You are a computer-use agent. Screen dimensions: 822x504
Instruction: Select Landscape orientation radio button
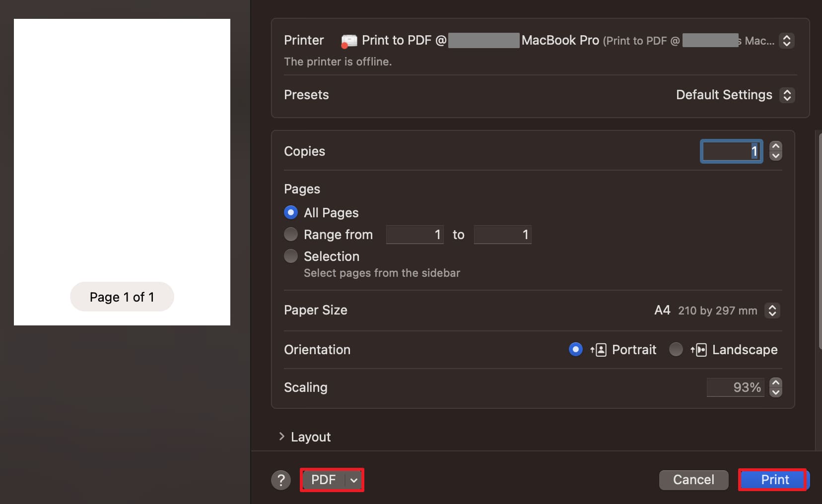676,349
